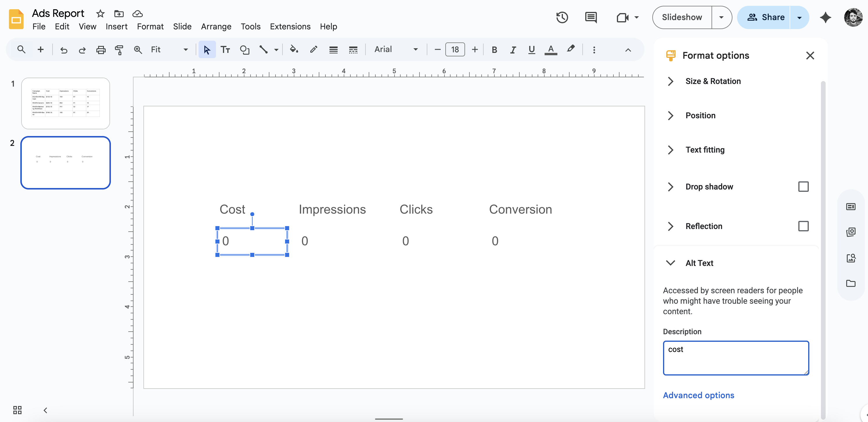
Task: Enable the Reflection checkbox
Action: pos(803,226)
